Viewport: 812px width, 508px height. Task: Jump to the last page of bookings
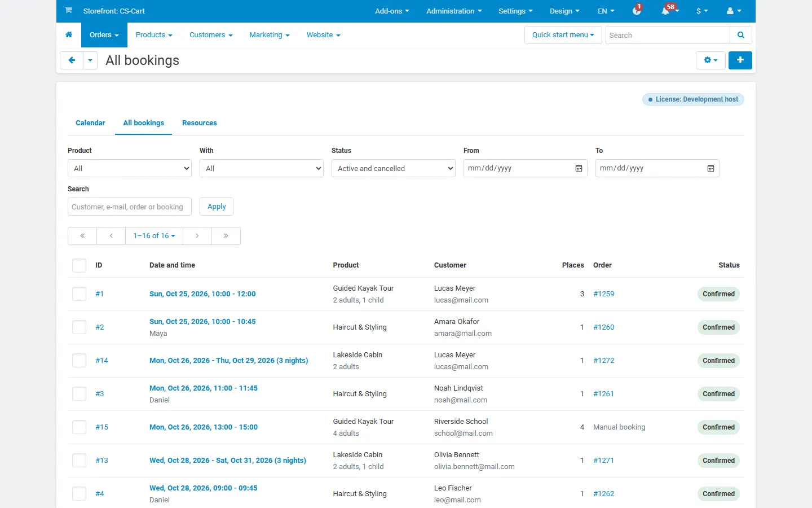coord(226,236)
